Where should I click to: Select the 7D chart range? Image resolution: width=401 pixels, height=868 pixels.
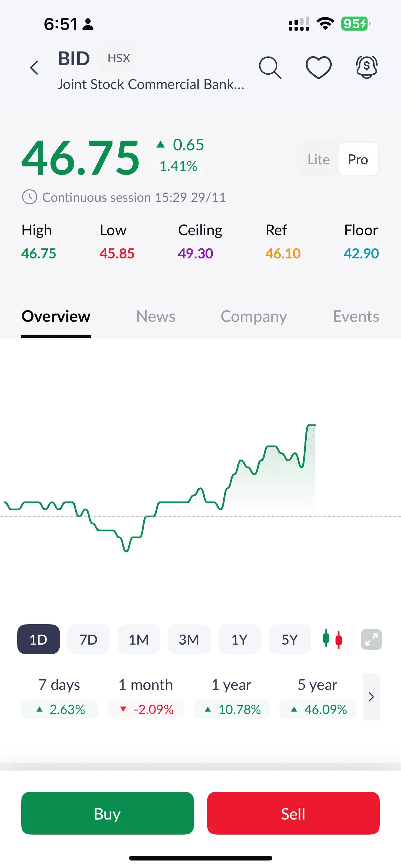click(x=89, y=639)
